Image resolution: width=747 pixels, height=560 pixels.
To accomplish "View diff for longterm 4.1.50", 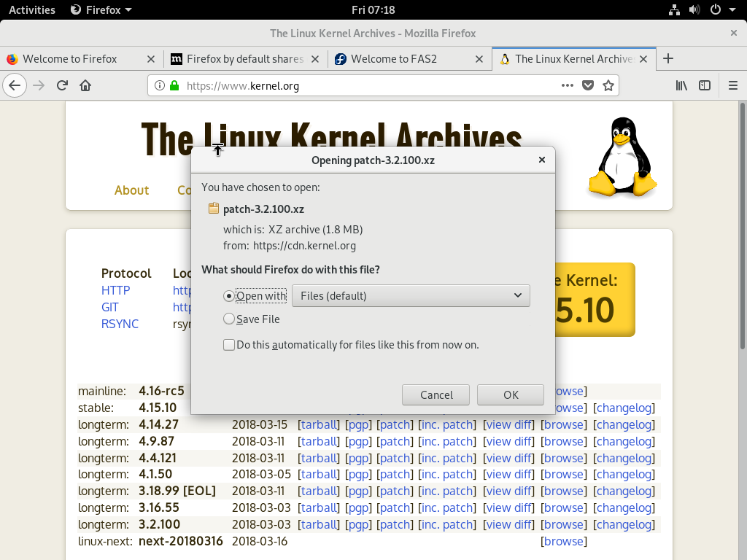I will [x=508, y=474].
